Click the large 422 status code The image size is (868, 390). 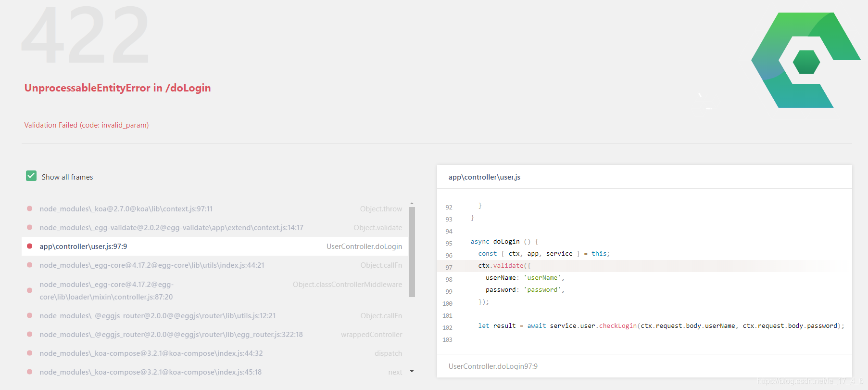tap(86, 35)
